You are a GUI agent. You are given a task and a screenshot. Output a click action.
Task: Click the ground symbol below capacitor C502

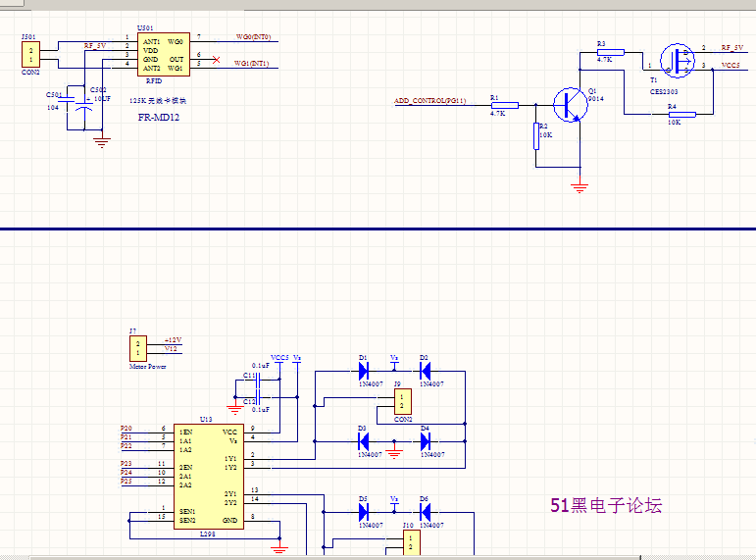(x=102, y=142)
